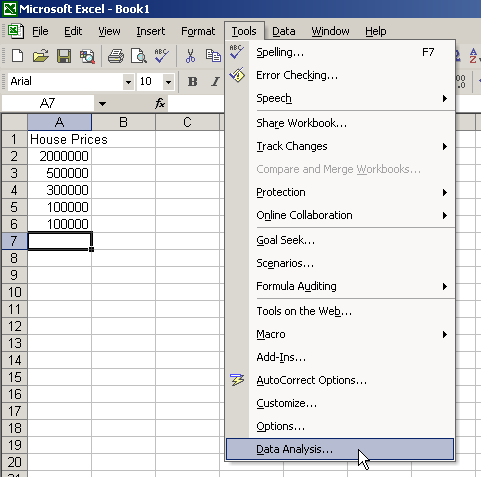
Task: Select Options... menu item
Action: pyautogui.click(x=340, y=426)
